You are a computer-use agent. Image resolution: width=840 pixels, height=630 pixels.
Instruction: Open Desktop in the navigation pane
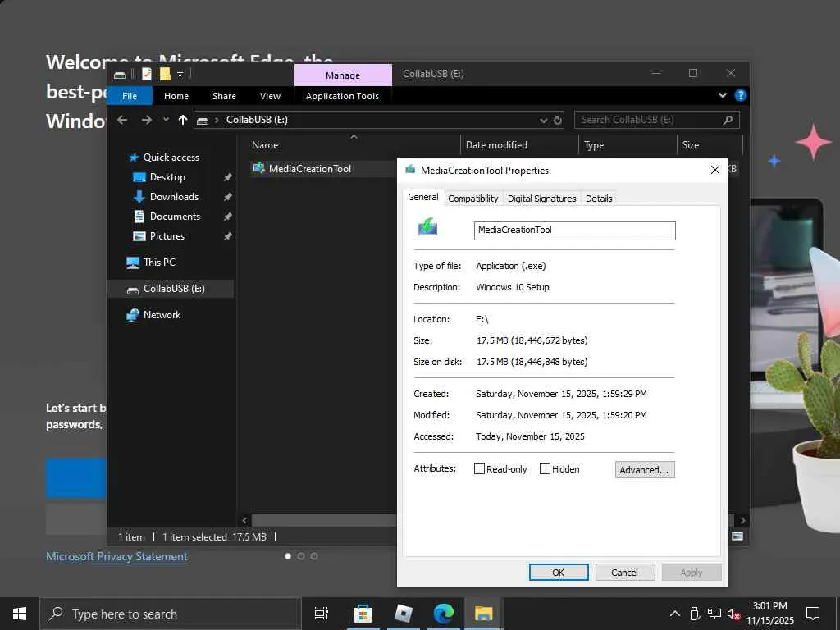[x=167, y=177]
